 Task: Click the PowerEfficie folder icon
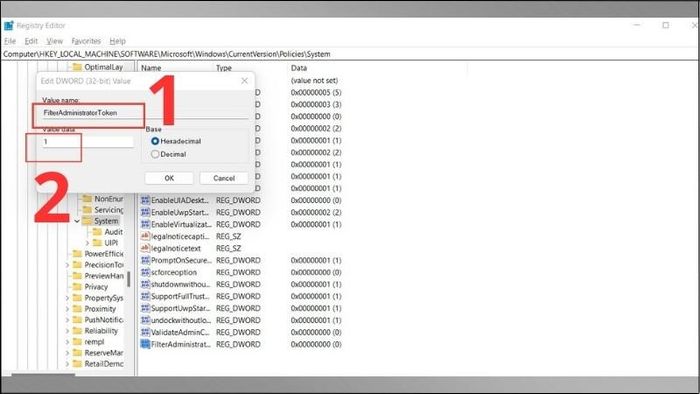[77, 253]
